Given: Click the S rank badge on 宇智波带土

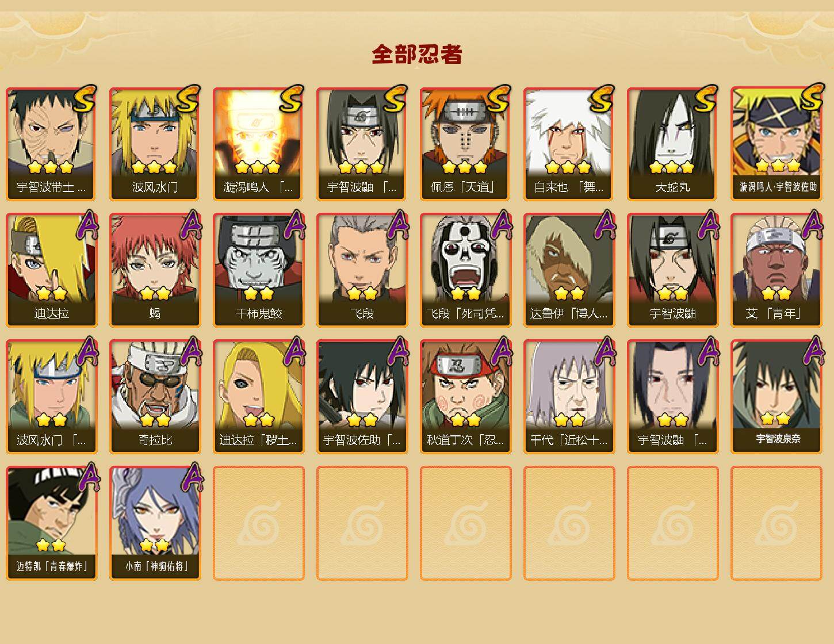Looking at the screenshot, I should coord(85,98).
